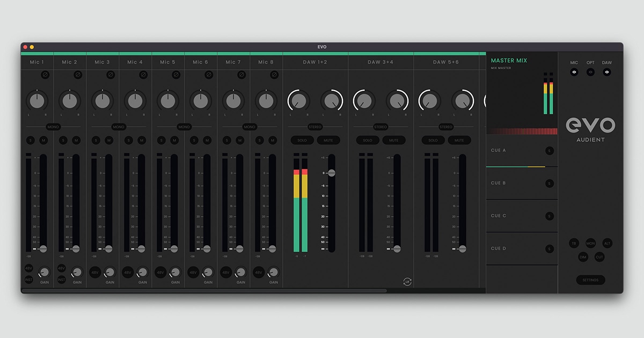This screenshot has width=644, height=338.
Task: Click the CUT button
Action: pos(599,258)
